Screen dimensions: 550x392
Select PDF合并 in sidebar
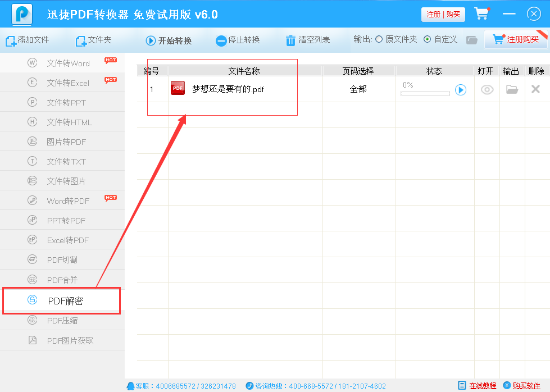(x=62, y=280)
